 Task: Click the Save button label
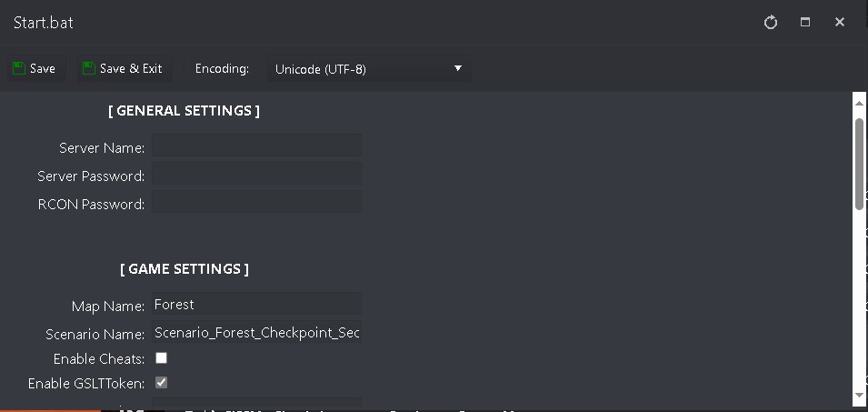pyautogui.click(x=43, y=69)
